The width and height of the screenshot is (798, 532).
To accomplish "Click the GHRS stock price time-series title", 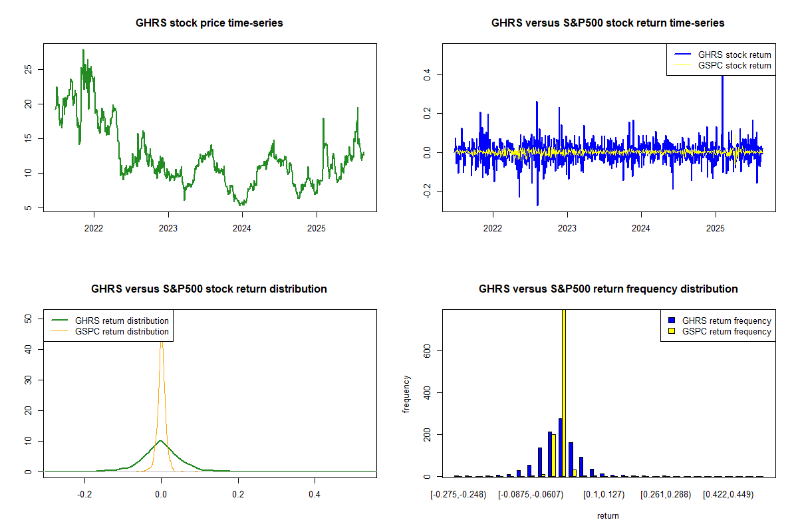I will [x=209, y=23].
